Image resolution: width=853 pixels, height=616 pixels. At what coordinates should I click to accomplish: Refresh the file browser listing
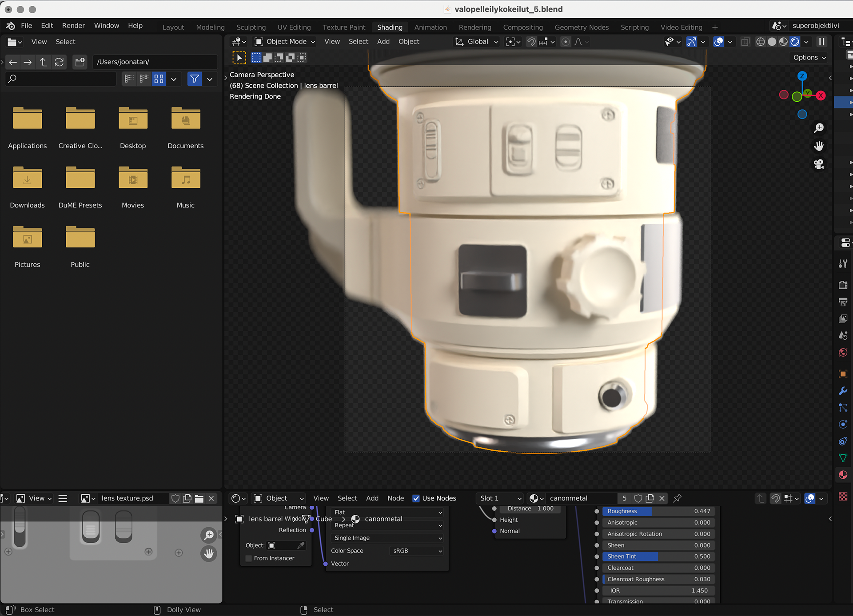pos(59,62)
